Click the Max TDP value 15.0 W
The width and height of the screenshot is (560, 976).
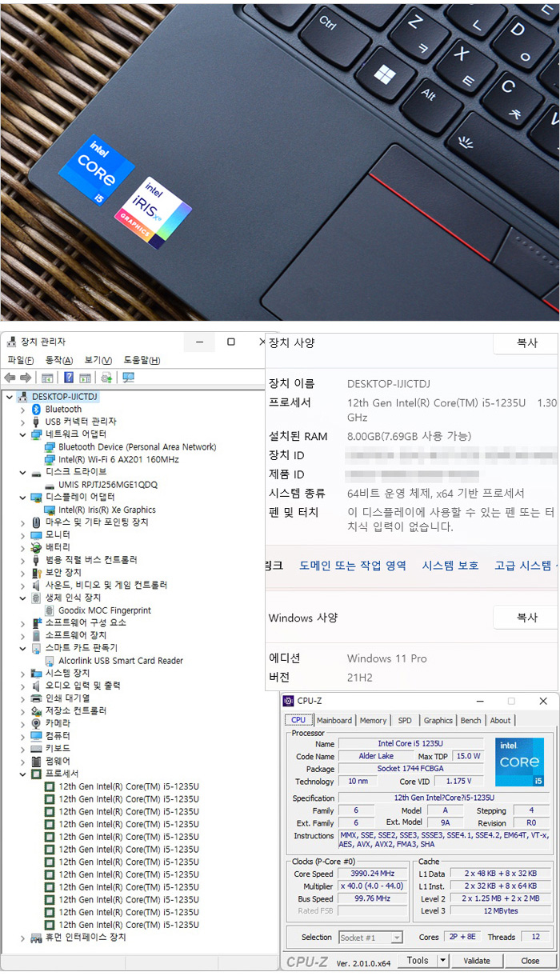[468, 756]
